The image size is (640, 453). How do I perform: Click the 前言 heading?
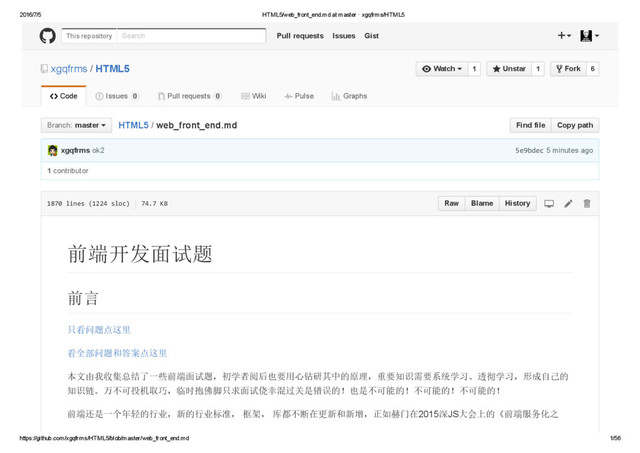83,298
